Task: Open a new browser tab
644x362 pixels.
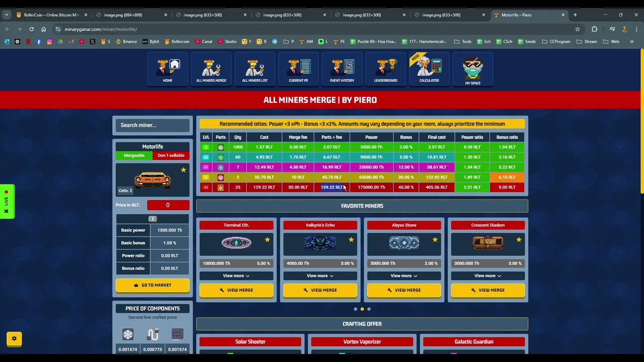Action: click(575, 15)
